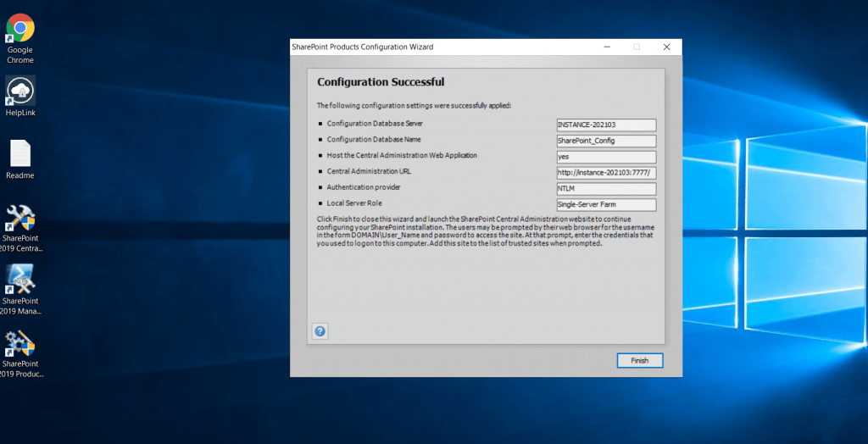Click the field showing 'yes'
Screen dimensions: 868x444
point(606,157)
